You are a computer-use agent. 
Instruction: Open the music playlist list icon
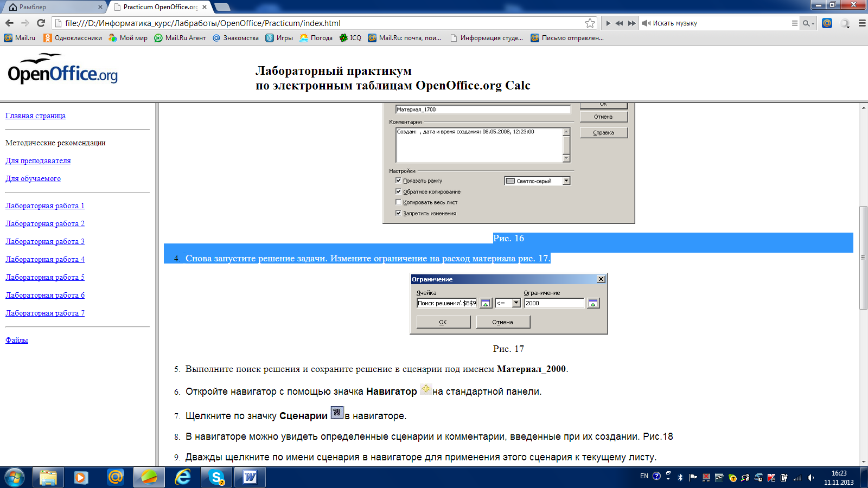[x=795, y=23]
